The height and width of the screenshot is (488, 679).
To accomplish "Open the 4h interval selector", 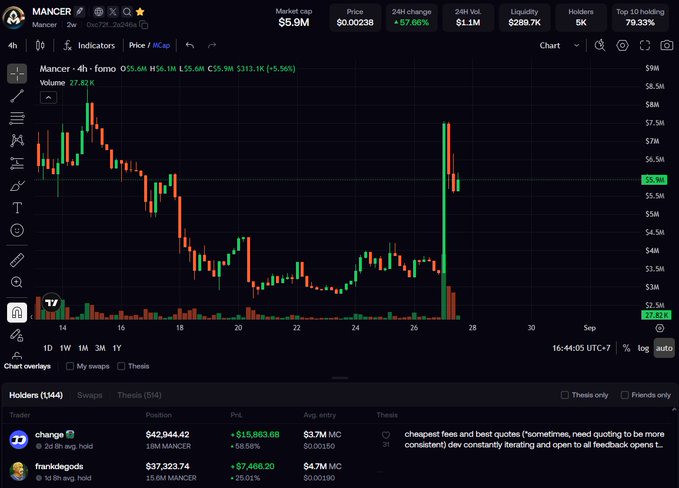I will pyautogui.click(x=13, y=45).
